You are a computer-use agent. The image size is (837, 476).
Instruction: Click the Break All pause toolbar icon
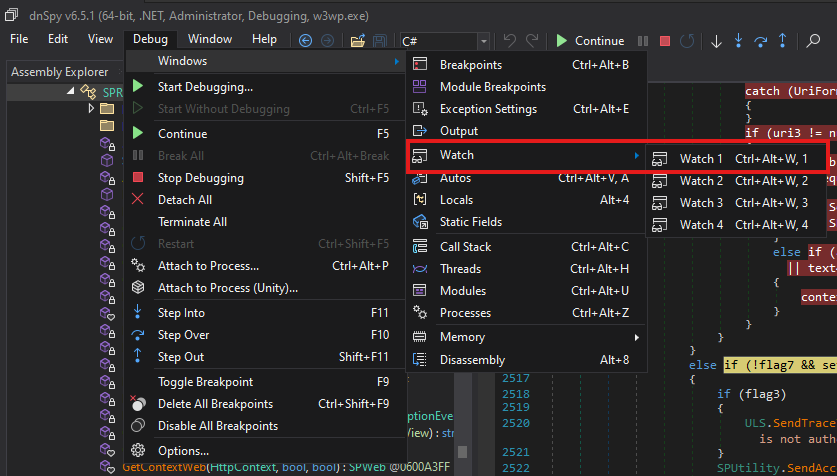(643, 41)
